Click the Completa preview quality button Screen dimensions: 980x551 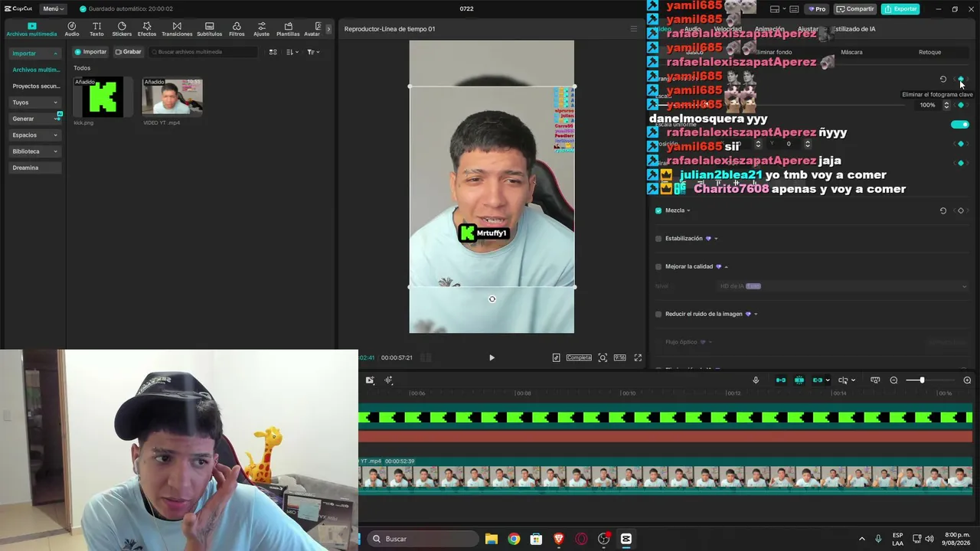click(x=579, y=357)
